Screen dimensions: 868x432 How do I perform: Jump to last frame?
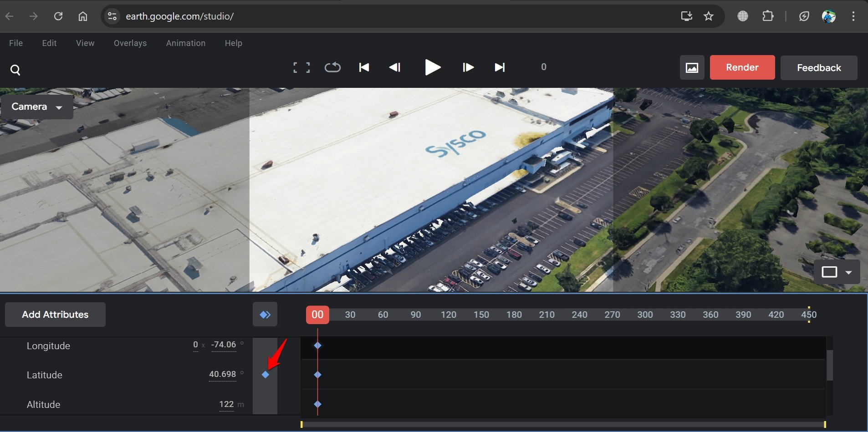click(x=500, y=67)
